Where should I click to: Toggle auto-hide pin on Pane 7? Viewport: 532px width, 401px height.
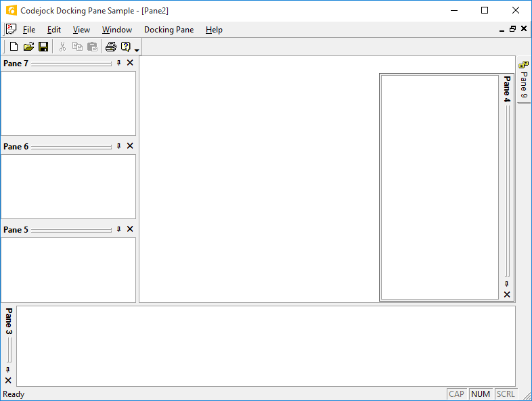click(118, 63)
